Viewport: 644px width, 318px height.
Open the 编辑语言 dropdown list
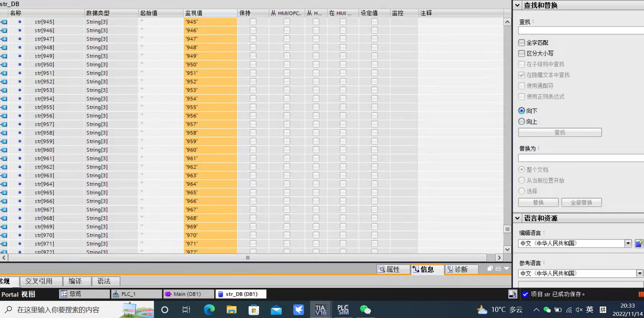coord(628,243)
